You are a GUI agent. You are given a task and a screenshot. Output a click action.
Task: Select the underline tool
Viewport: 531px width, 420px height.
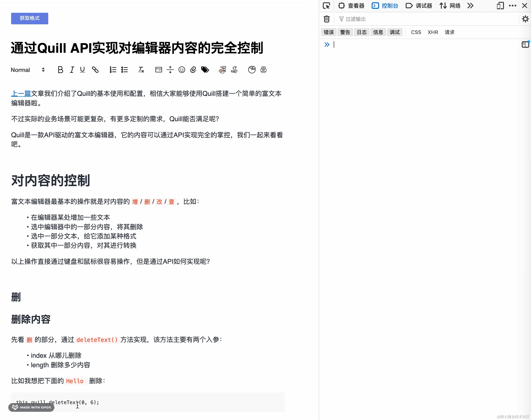coord(82,70)
